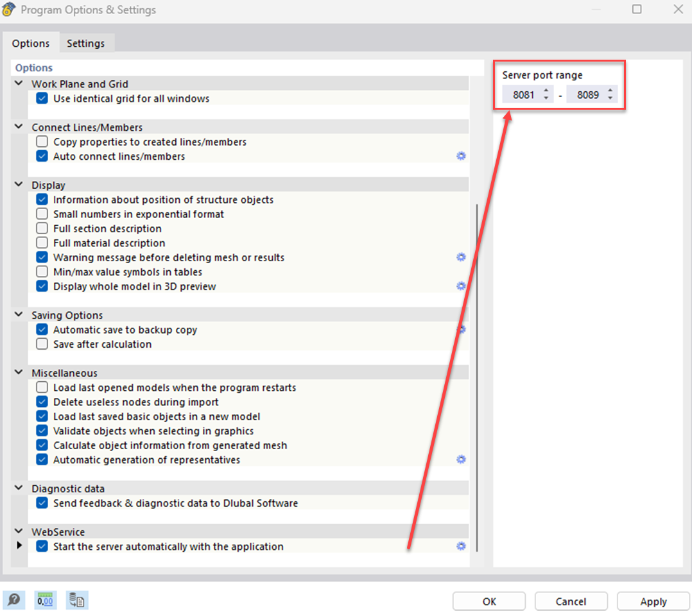Collapse the Display section

coord(18,184)
